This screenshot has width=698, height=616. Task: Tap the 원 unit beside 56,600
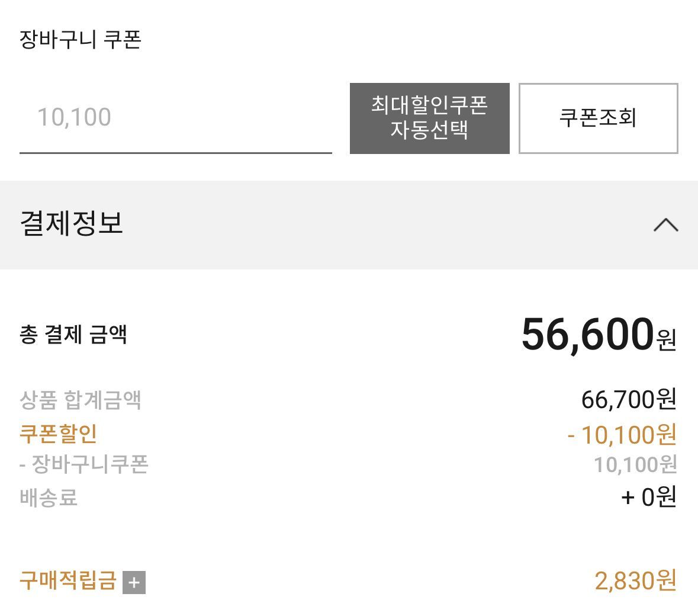[666, 340]
